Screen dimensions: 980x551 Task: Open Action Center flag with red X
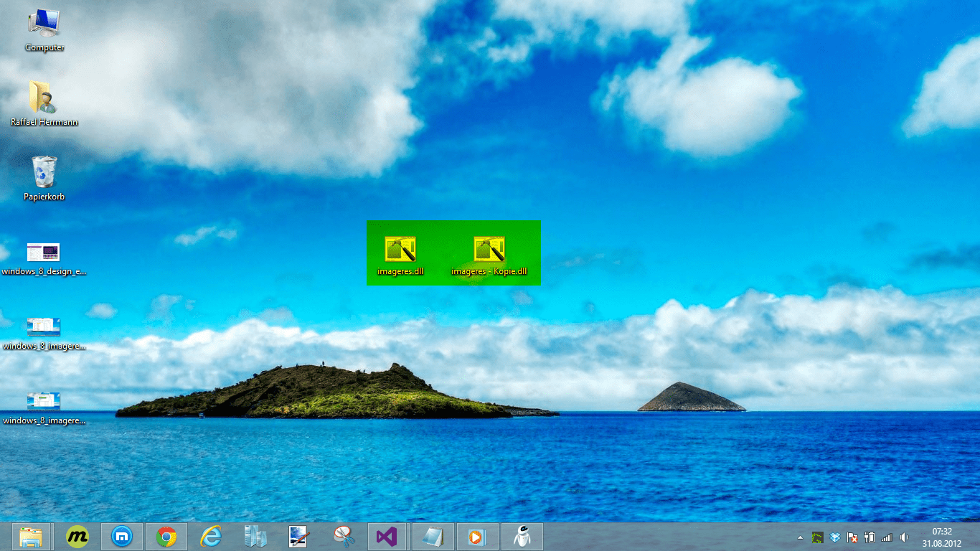pyautogui.click(x=852, y=537)
